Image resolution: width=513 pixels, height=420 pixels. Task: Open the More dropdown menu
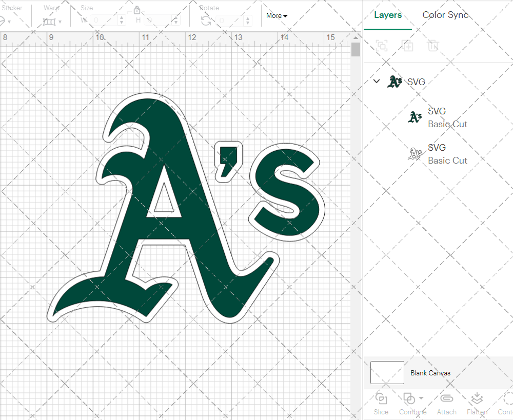point(277,16)
